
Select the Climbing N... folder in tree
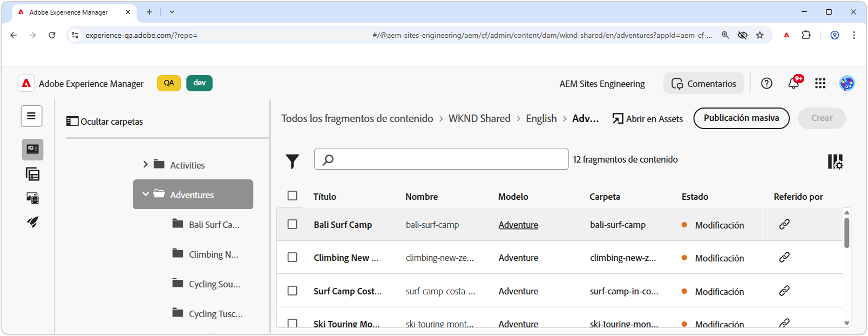206,254
